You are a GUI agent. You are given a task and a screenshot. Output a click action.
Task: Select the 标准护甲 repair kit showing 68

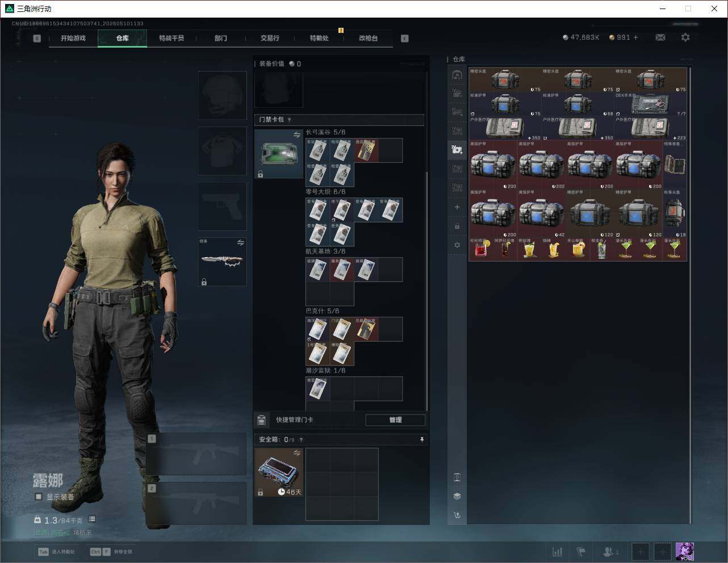[578, 104]
